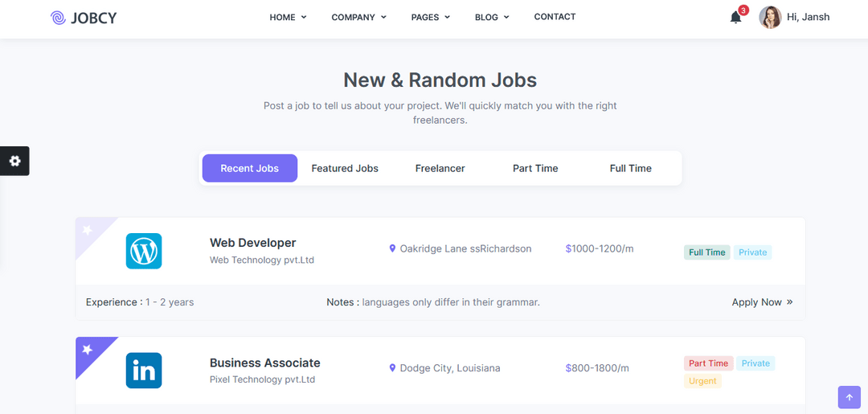
Task: Click the Jobcy logo icon
Action: [x=58, y=18]
